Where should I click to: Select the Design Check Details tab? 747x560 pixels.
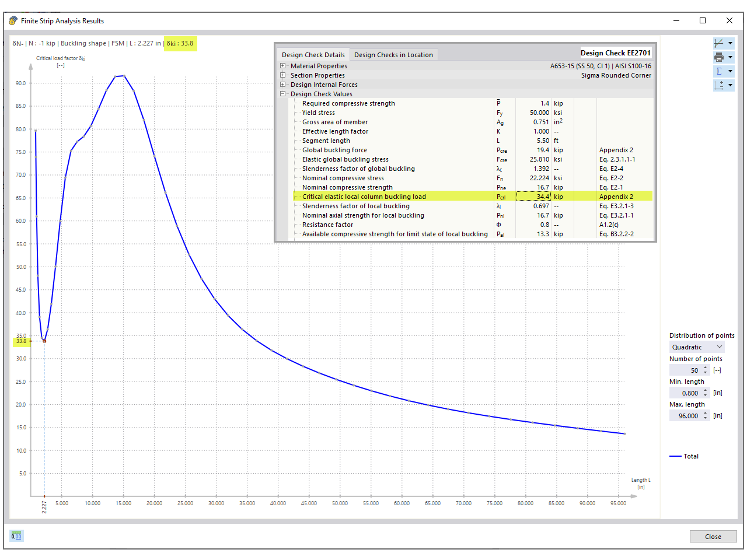point(313,54)
